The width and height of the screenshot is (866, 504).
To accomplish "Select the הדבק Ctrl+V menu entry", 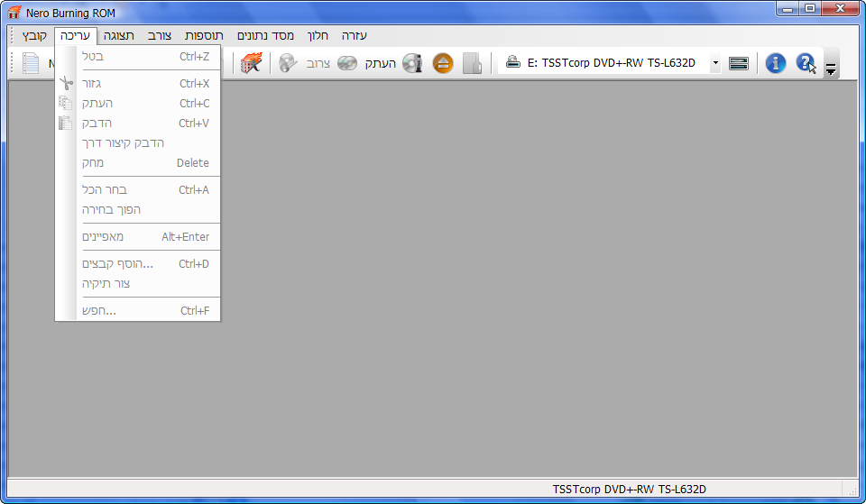I will click(x=138, y=124).
